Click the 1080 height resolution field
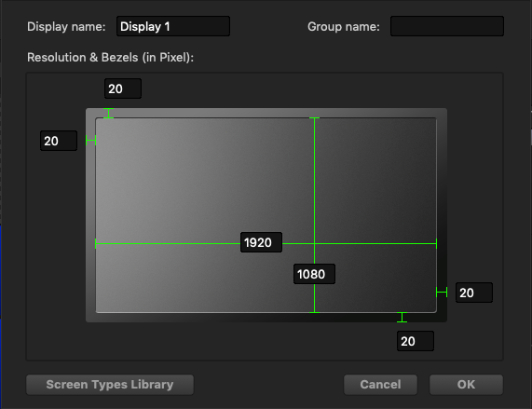 coord(314,274)
